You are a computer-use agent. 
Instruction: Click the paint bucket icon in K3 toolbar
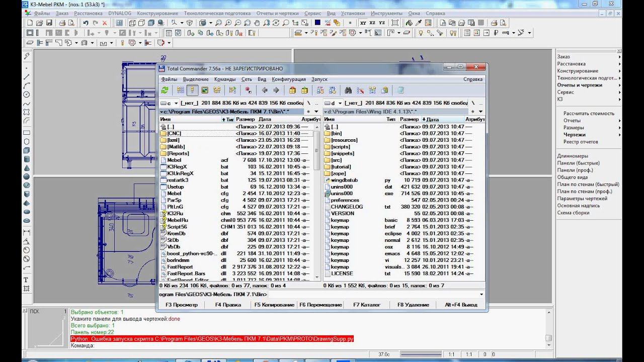409,23
